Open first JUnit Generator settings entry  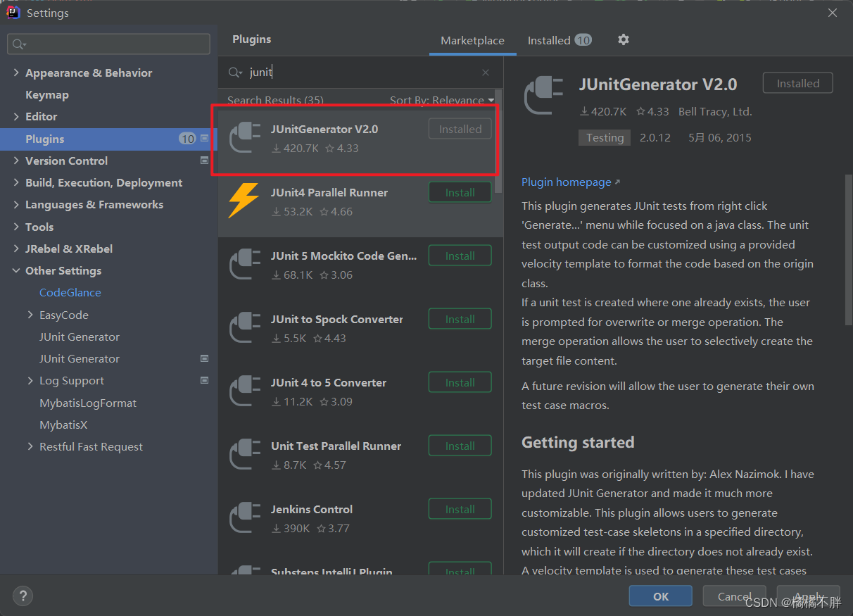[x=80, y=337]
